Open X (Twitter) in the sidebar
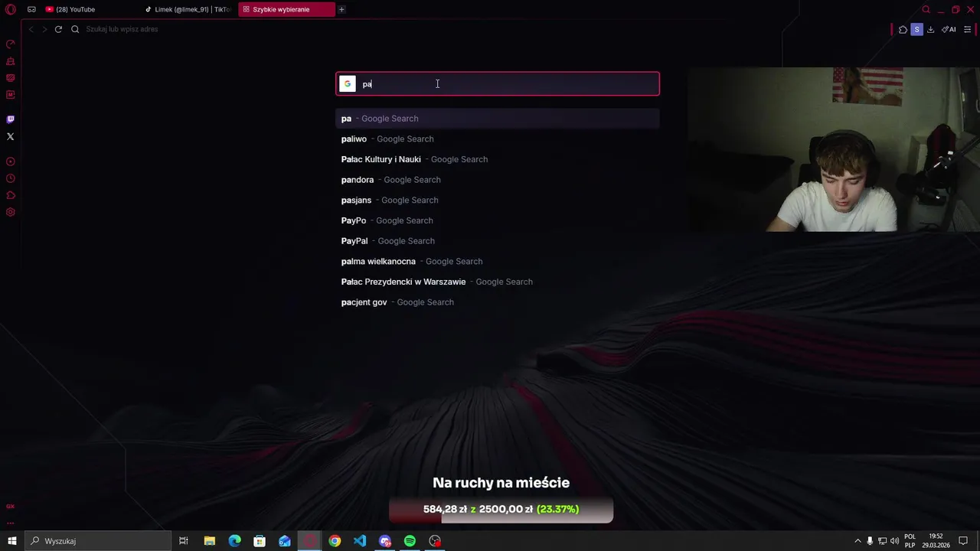 pyautogui.click(x=11, y=136)
